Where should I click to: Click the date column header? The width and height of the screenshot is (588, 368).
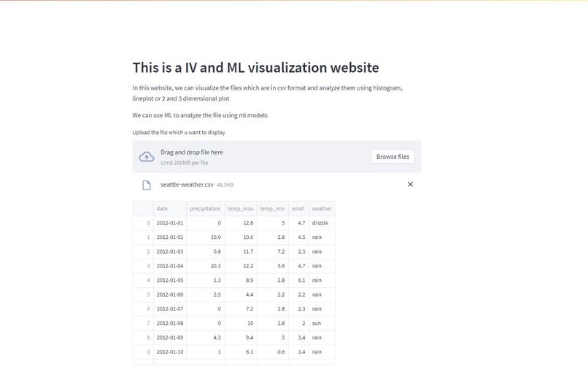click(170, 208)
